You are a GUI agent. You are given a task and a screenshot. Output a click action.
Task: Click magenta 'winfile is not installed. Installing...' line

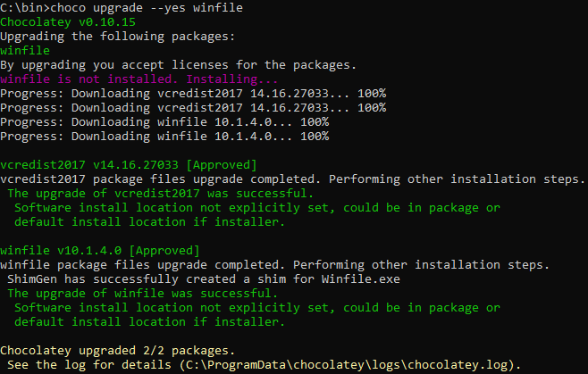coord(139,79)
